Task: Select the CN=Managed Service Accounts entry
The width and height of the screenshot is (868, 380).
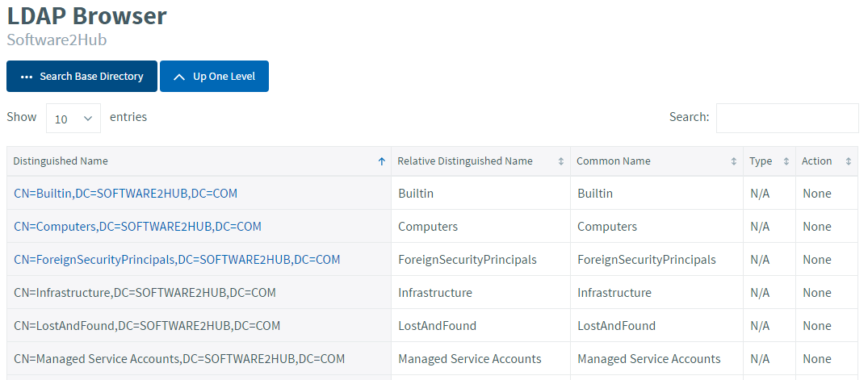Action: 179,359
